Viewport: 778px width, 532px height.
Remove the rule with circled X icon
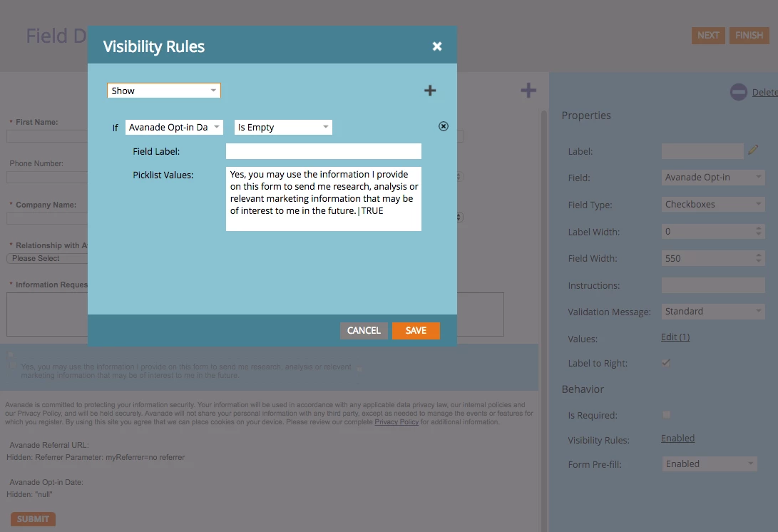click(444, 126)
